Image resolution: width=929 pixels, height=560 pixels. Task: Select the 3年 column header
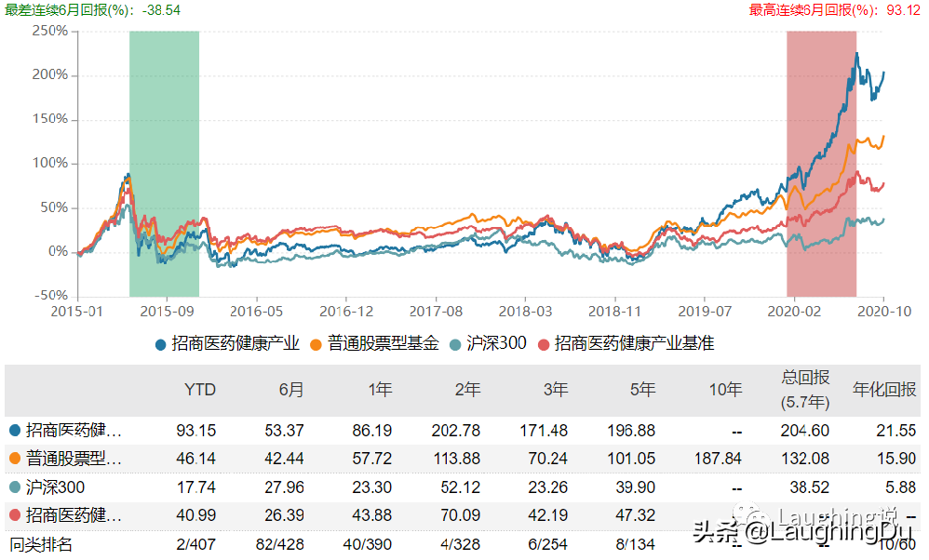pyautogui.click(x=556, y=390)
